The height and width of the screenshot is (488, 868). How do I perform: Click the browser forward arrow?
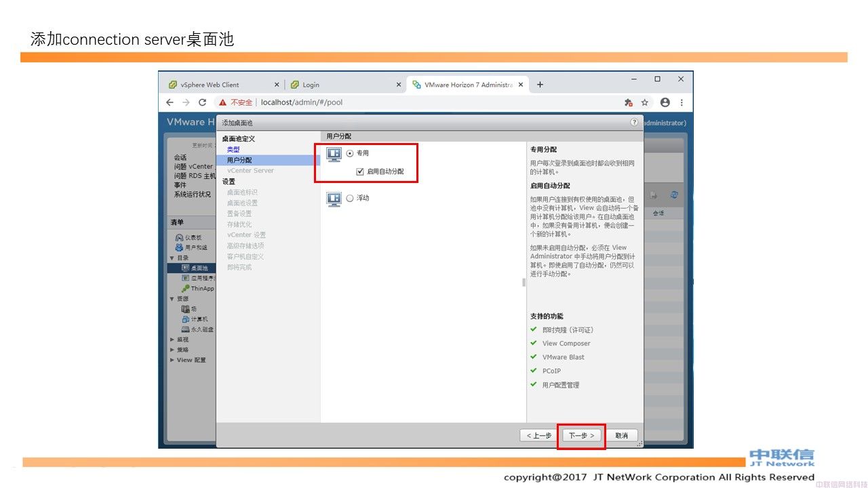click(186, 102)
